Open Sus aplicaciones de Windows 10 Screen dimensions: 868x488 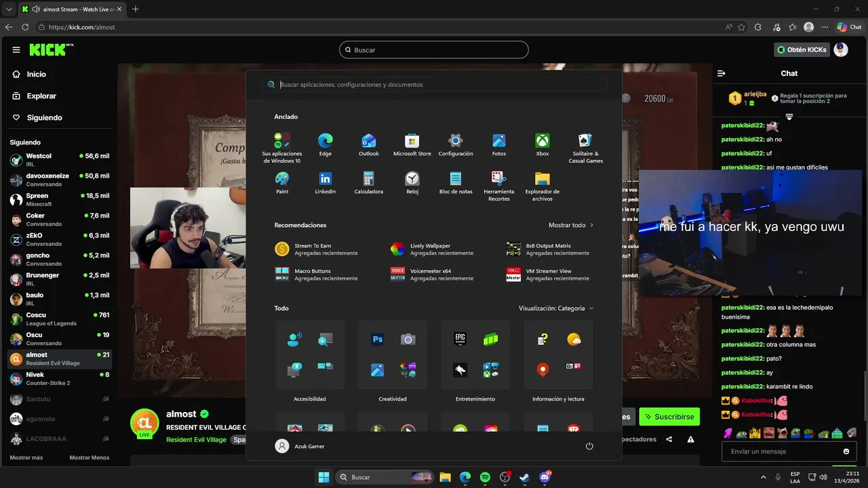click(282, 148)
